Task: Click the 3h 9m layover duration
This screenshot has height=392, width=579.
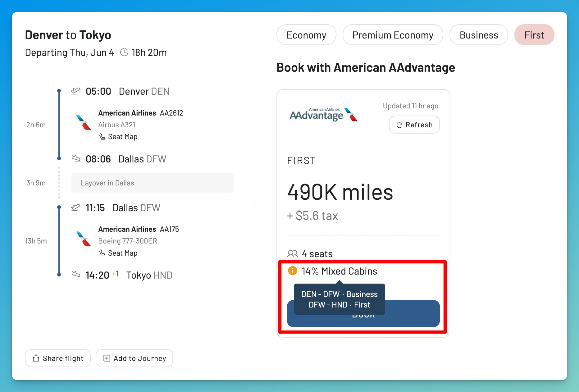Action: (x=36, y=183)
